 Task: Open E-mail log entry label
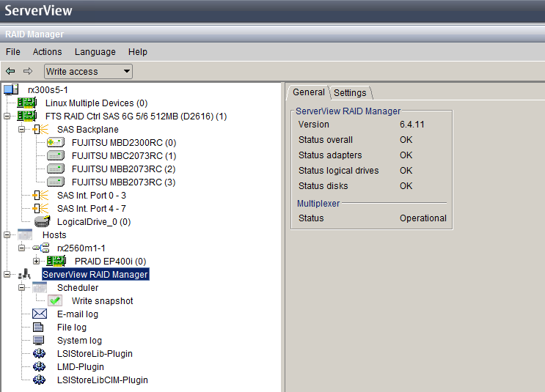pos(78,314)
